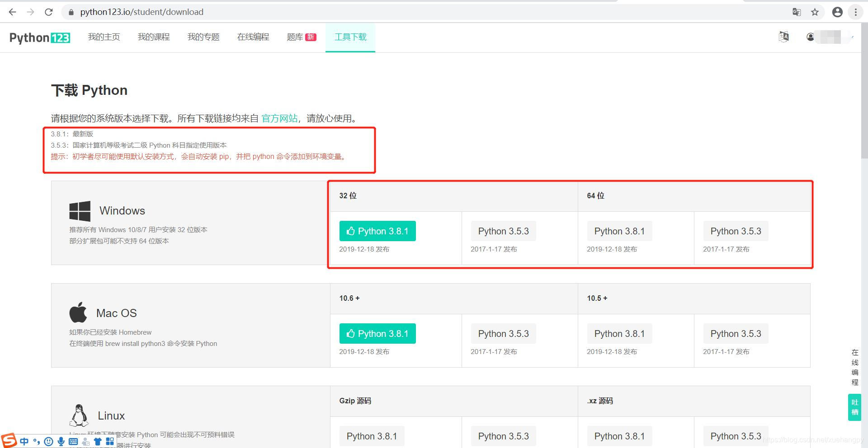Open Chrome three-dot menu
This screenshot has height=448, width=868.
tap(855, 12)
